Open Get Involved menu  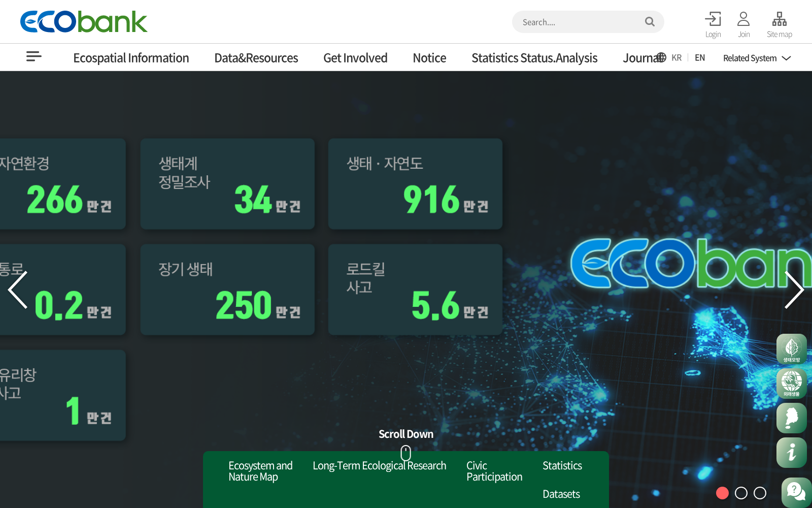tap(355, 58)
